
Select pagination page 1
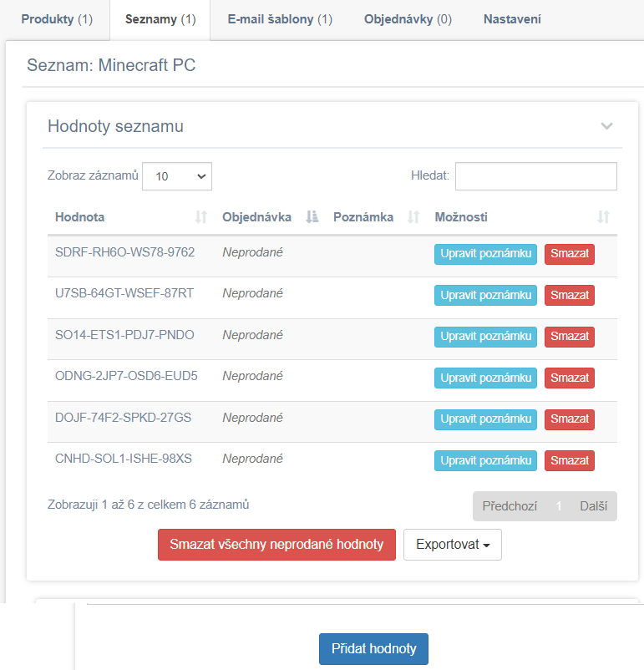(x=558, y=506)
